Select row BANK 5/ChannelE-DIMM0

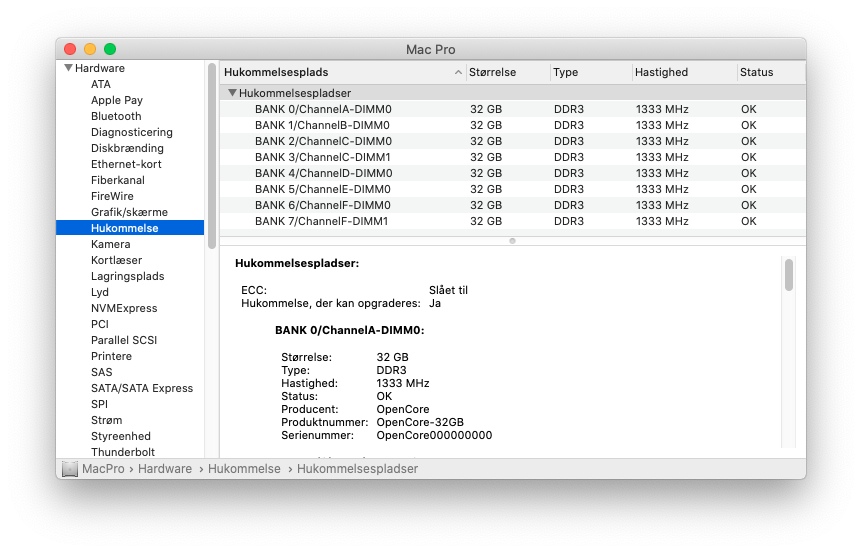[513, 189]
